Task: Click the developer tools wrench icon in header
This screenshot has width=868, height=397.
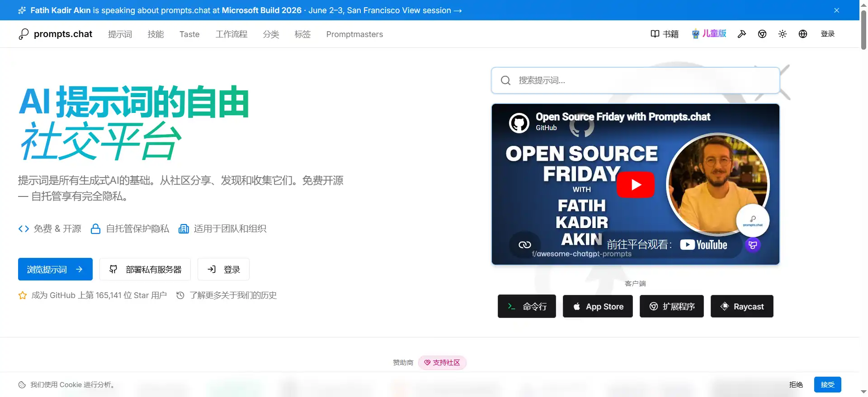Action: pos(742,34)
